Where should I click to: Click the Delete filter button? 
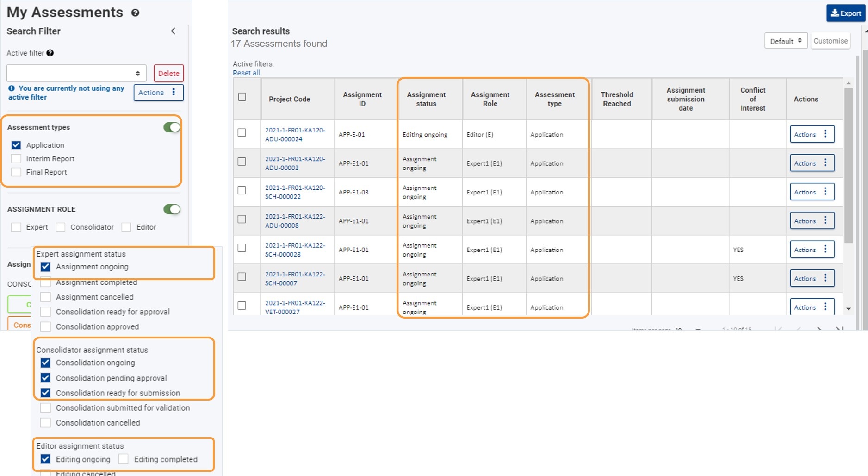(x=168, y=73)
